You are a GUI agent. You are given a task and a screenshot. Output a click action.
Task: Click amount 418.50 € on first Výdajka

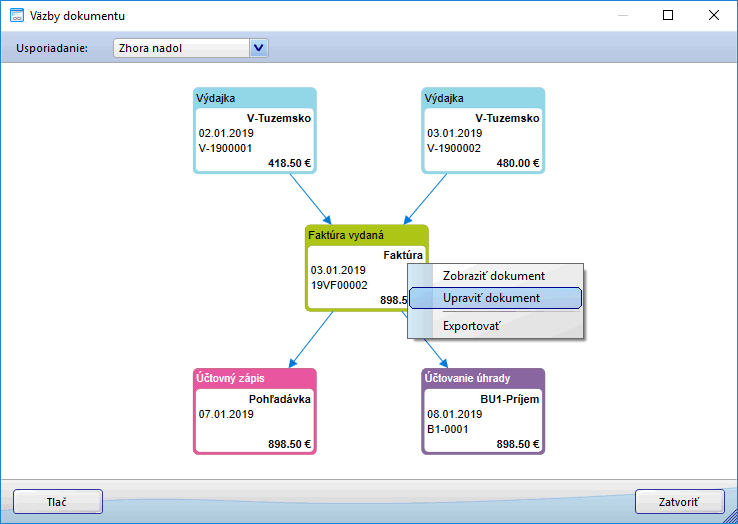[x=289, y=163]
